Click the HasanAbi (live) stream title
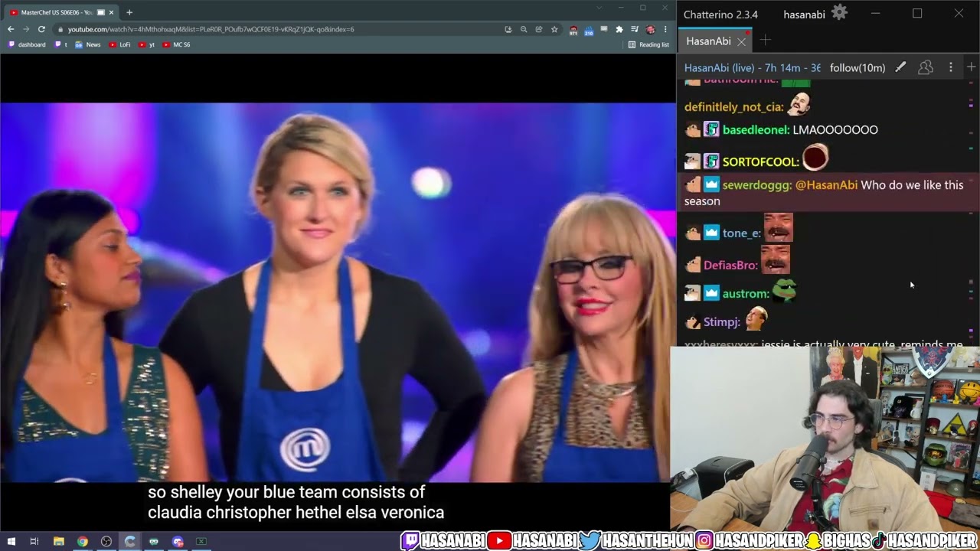The image size is (980, 551). click(752, 67)
